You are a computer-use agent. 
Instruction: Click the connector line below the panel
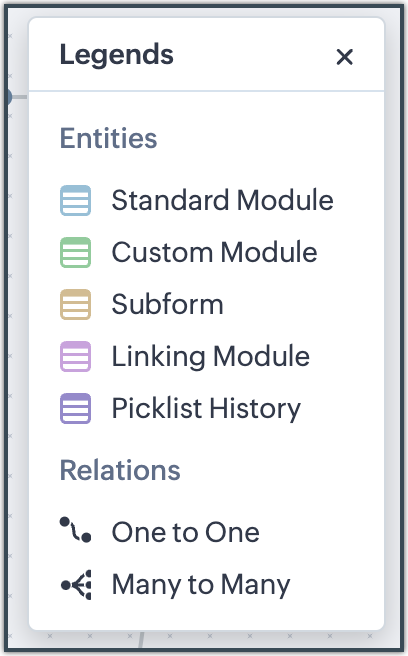[141, 640]
